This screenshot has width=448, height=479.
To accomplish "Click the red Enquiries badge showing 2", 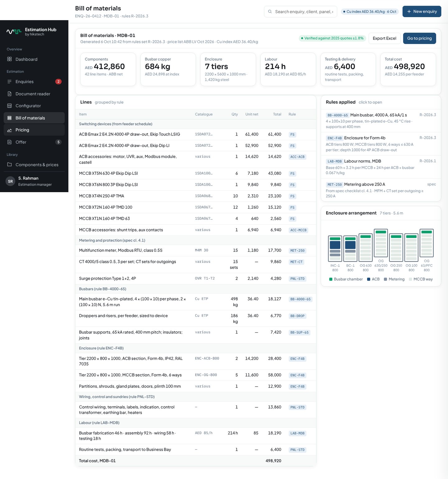I will click(x=58, y=82).
